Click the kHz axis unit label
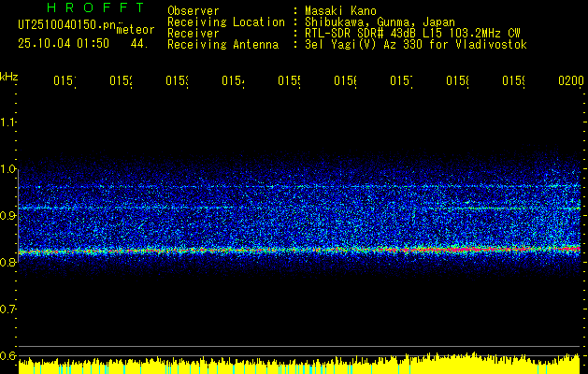 9,76
